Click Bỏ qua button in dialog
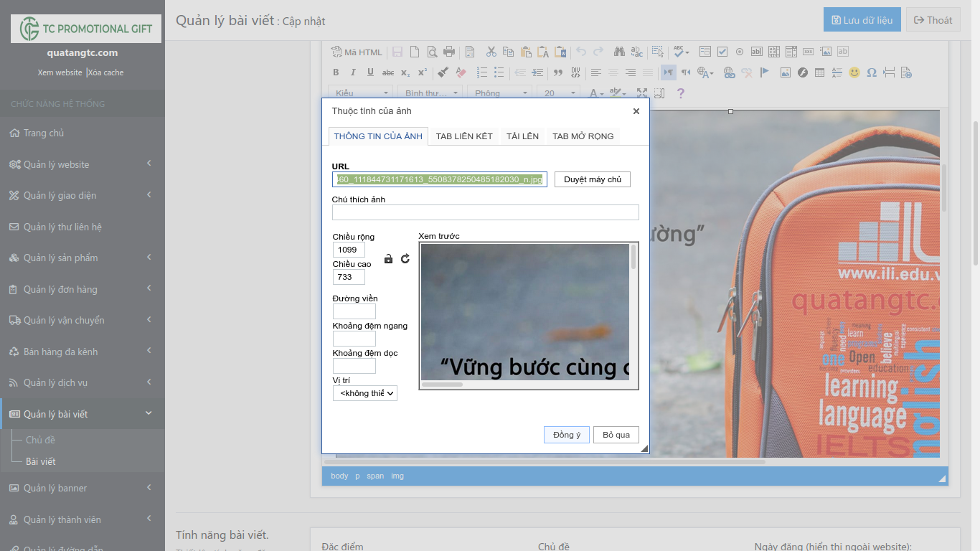The height and width of the screenshot is (551, 980). pyautogui.click(x=616, y=435)
